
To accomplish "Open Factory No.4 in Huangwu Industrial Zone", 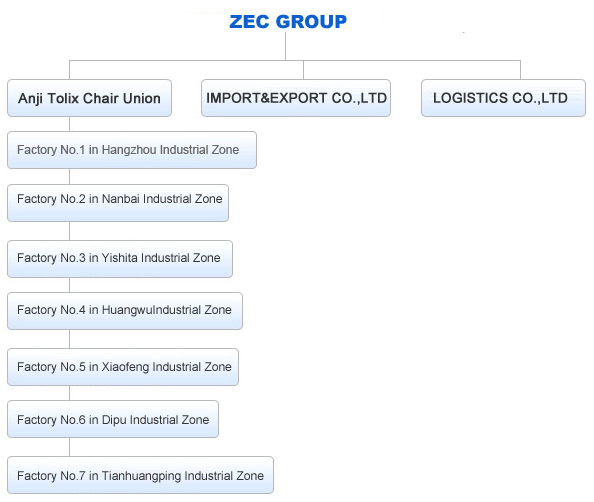I will (x=125, y=311).
